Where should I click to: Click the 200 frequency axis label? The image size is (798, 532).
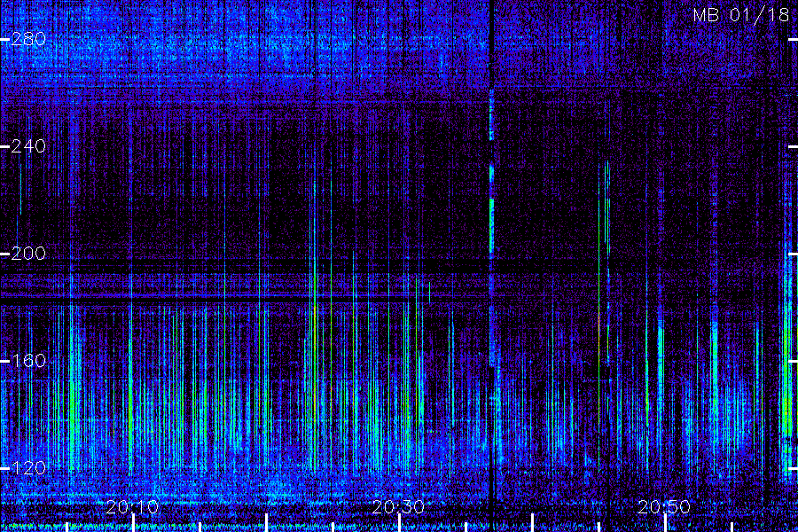click(x=28, y=254)
